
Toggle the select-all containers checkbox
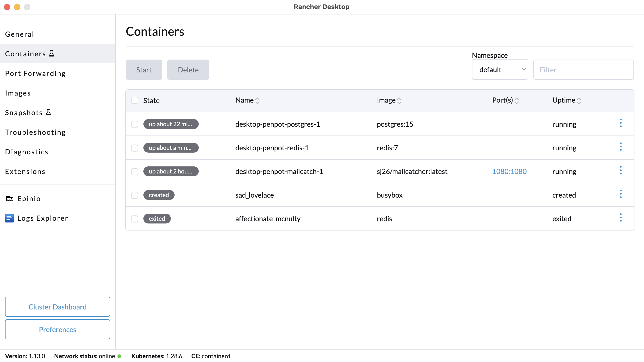[135, 100]
